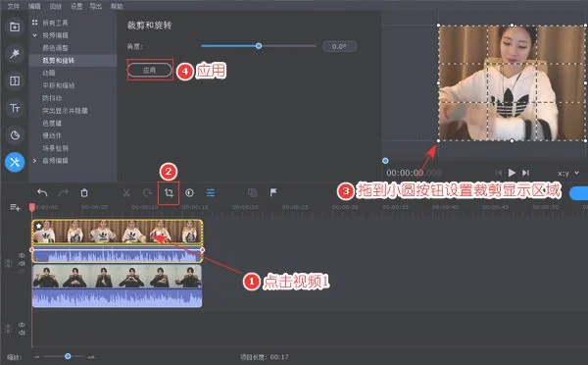The height and width of the screenshot is (365, 588).
Task: Open the Transitions sidebar tab
Action: pyautogui.click(x=15, y=80)
